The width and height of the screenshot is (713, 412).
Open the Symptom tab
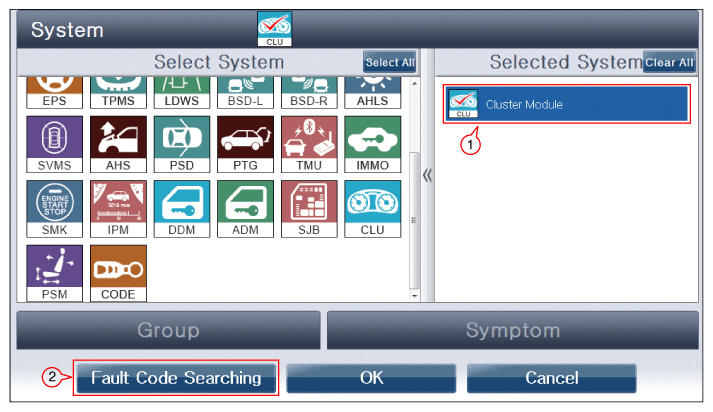tap(512, 330)
